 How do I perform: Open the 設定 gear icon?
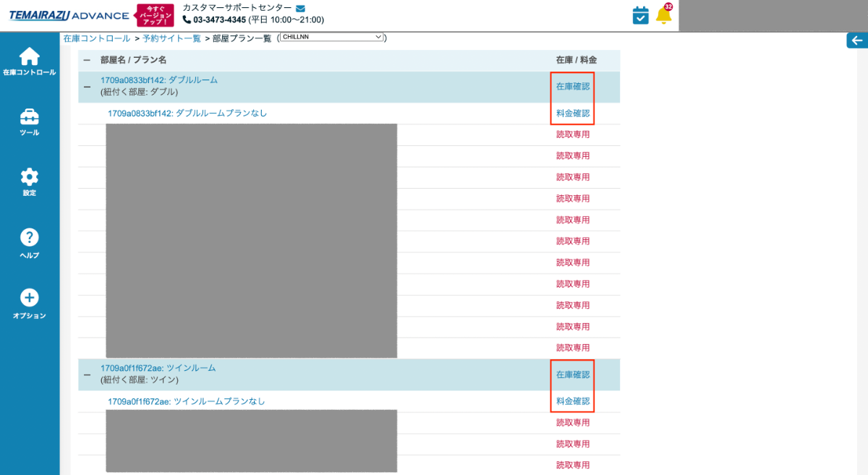pyautogui.click(x=29, y=177)
